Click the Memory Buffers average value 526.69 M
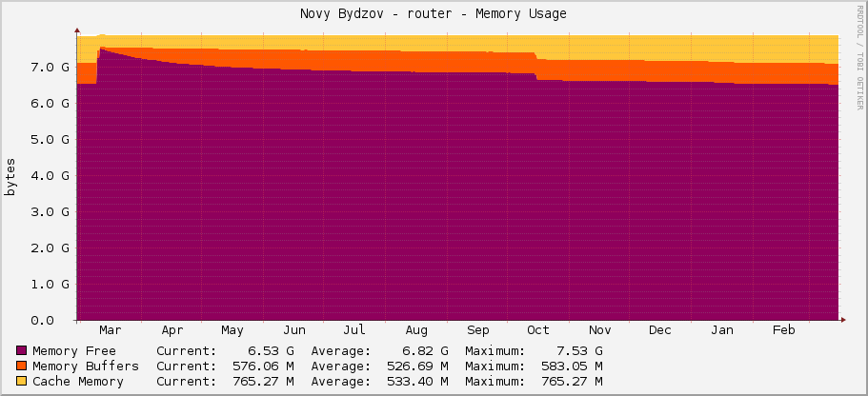This screenshot has width=868, height=396. (417, 366)
